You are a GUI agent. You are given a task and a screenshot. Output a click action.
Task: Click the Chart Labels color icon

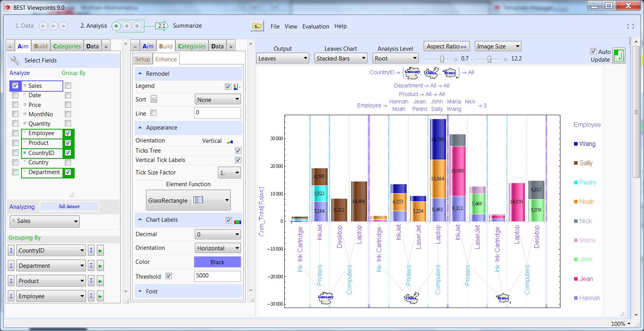point(237,221)
